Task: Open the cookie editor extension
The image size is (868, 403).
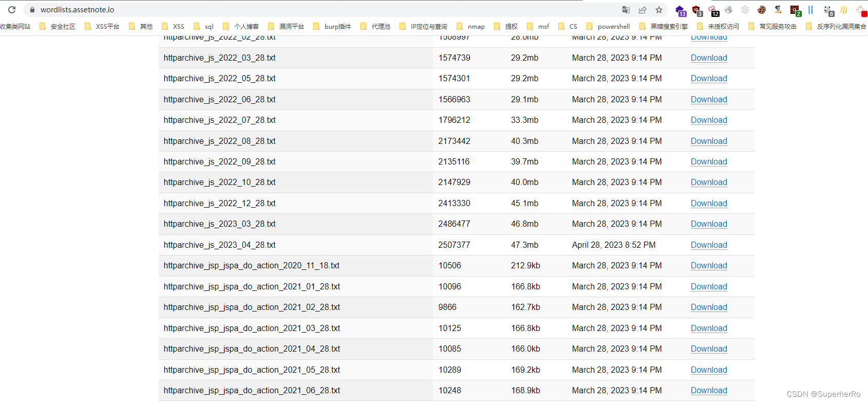Action: pyautogui.click(x=762, y=10)
